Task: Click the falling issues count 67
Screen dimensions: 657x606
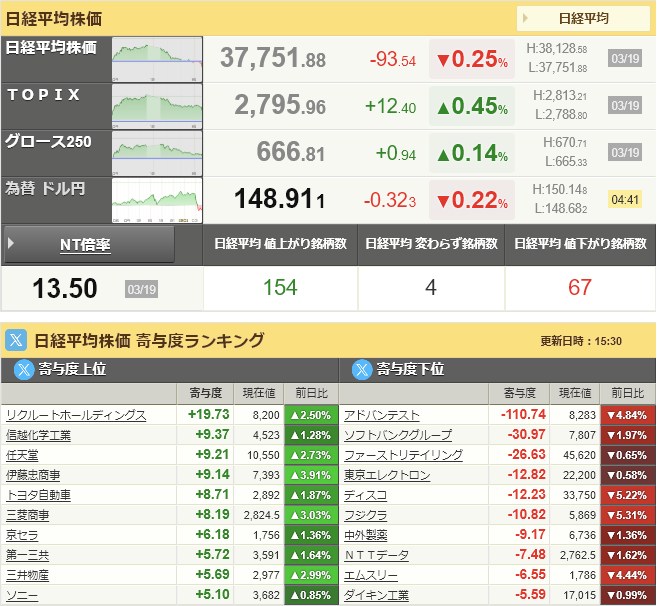Action: point(580,287)
